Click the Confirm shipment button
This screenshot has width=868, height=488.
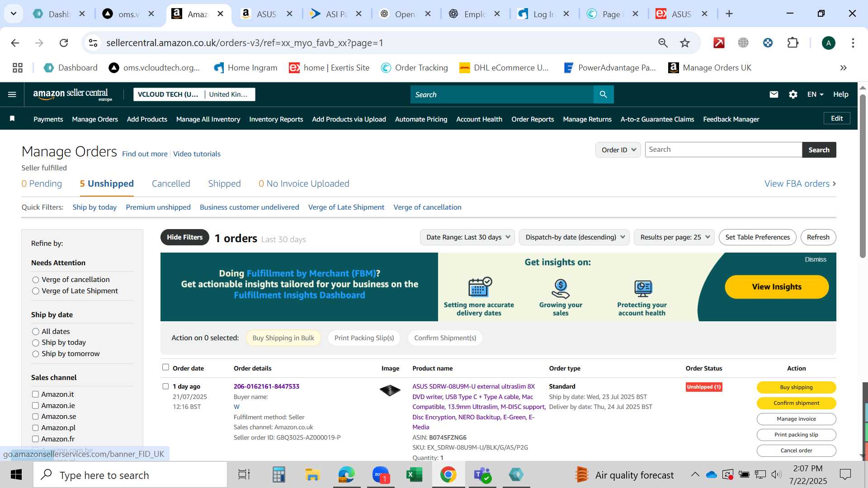click(x=796, y=403)
